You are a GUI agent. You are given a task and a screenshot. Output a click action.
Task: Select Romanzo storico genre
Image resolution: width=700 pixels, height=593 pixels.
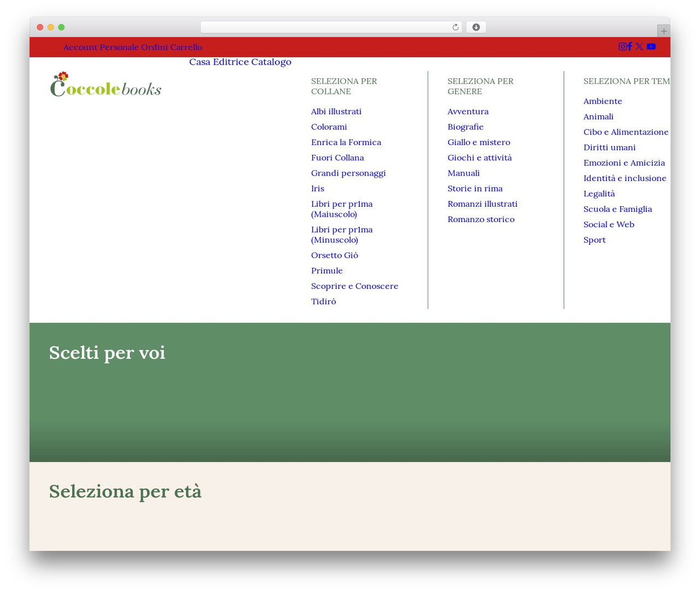tap(481, 219)
